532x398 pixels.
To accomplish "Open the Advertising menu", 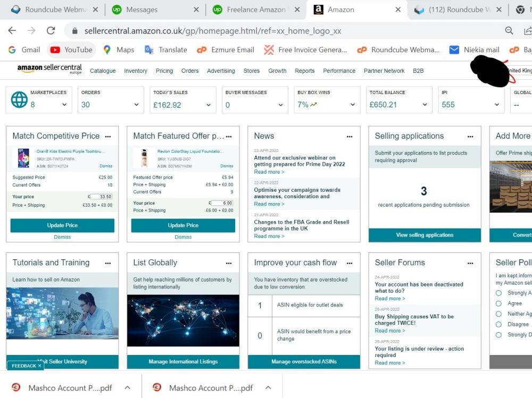I will click(x=221, y=71).
